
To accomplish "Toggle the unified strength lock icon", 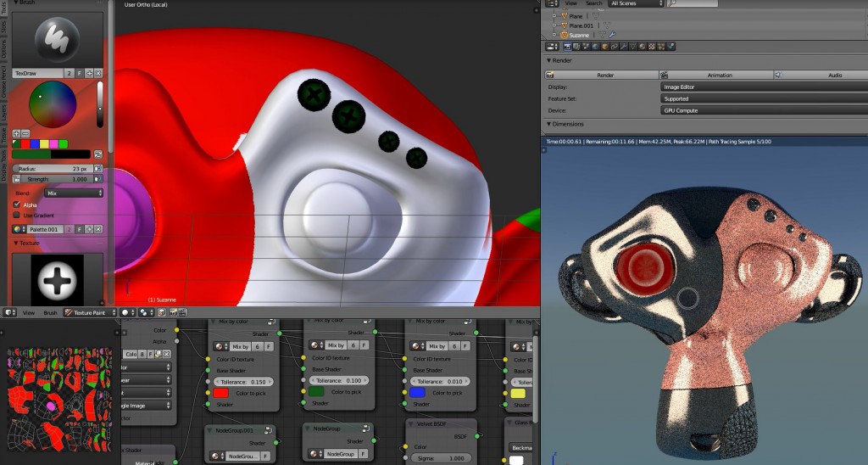I will (17, 179).
